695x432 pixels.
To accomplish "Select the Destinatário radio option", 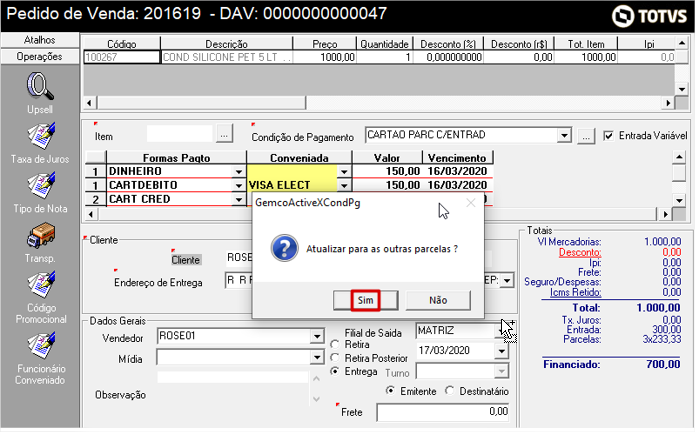I will point(449,391).
